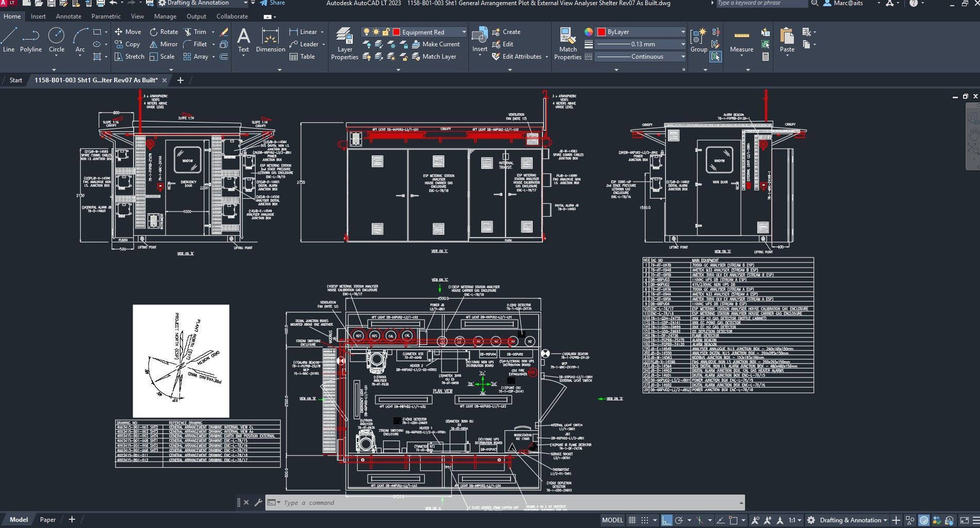Select the Circle tool
The width and height of the screenshot is (980, 528).
(57, 41)
